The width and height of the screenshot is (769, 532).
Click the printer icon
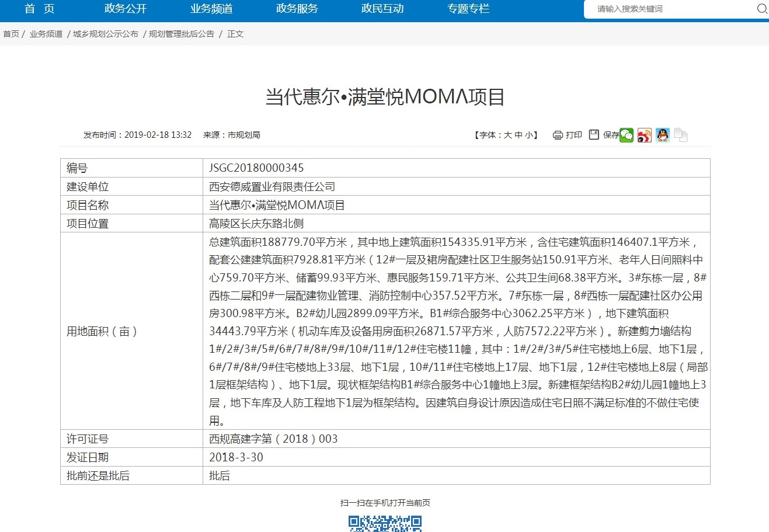[558, 135]
